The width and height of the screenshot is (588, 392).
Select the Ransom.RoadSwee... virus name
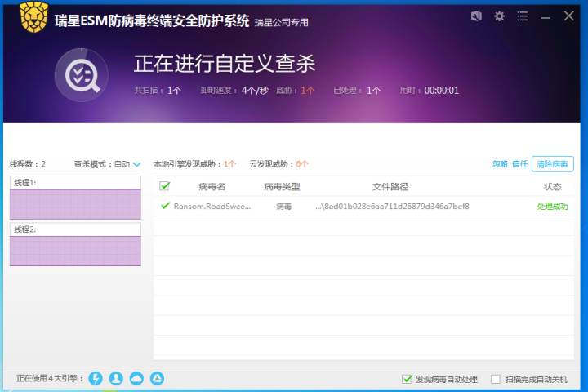pos(212,207)
